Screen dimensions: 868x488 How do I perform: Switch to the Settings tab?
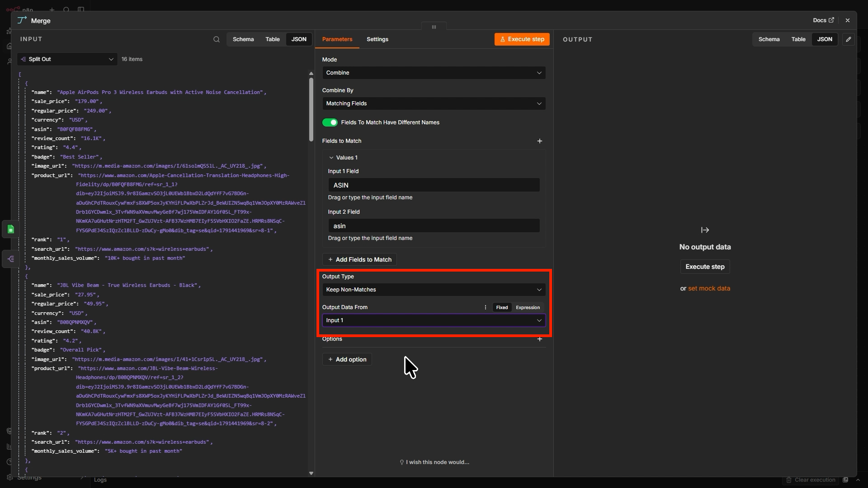point(377,39)
